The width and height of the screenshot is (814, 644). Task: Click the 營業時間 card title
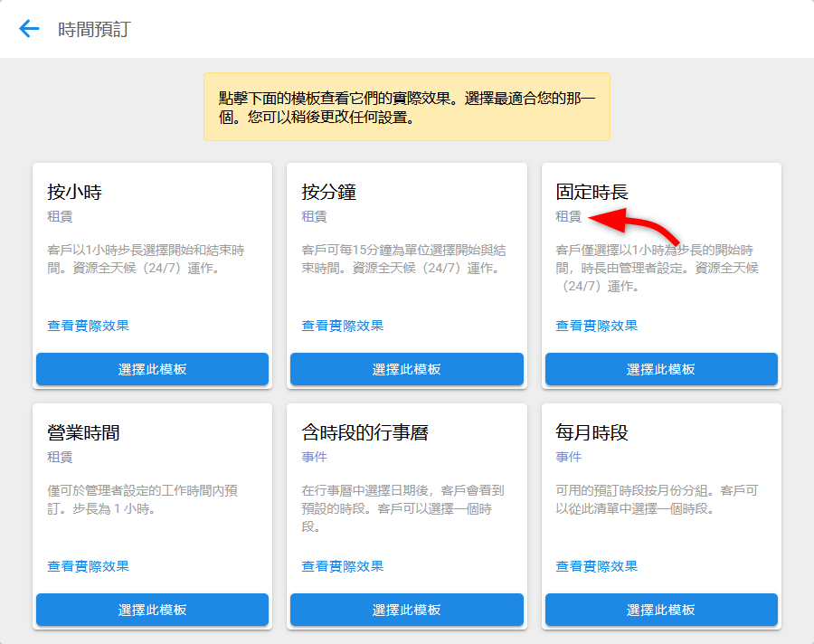[83, 432]
